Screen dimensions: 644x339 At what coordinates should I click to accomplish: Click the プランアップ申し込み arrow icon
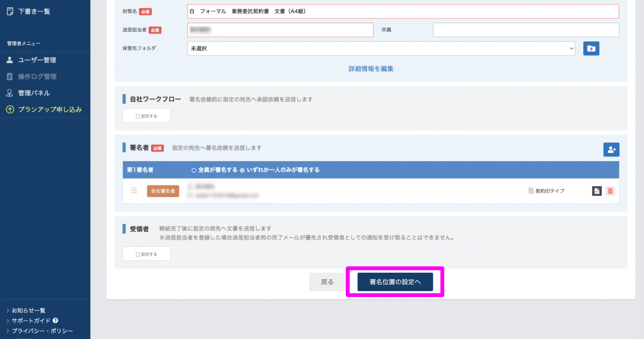tap(10, 110)
